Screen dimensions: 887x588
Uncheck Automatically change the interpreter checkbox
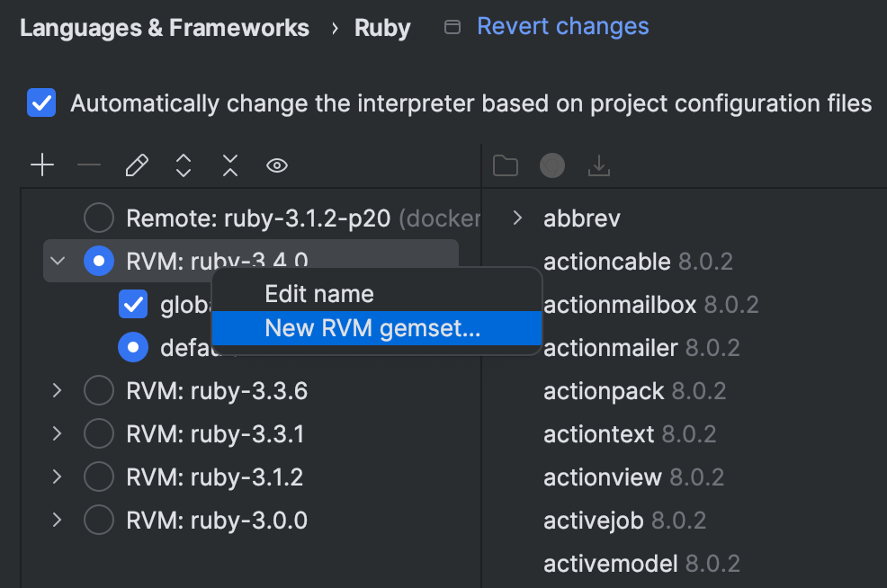(41, 102)
